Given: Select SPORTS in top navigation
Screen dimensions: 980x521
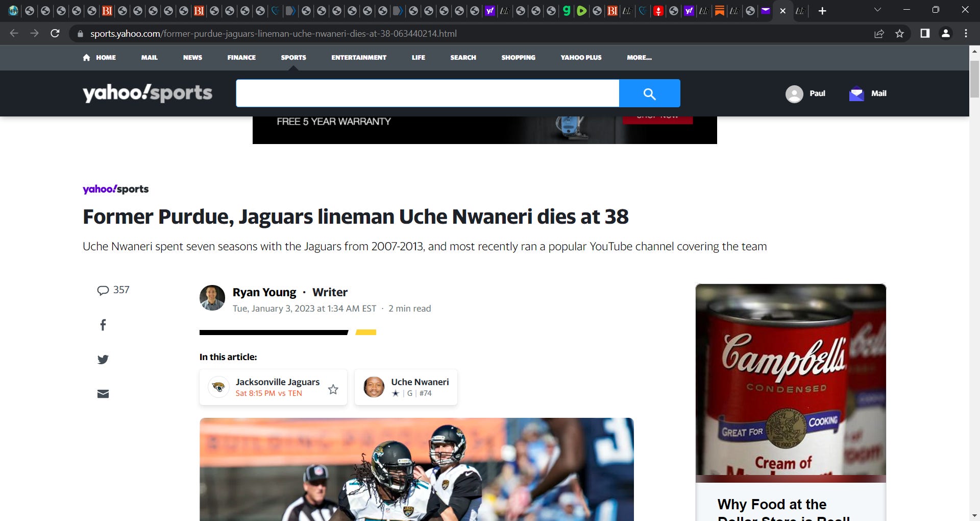Looking at the screenshot, I should click(293, 58).
